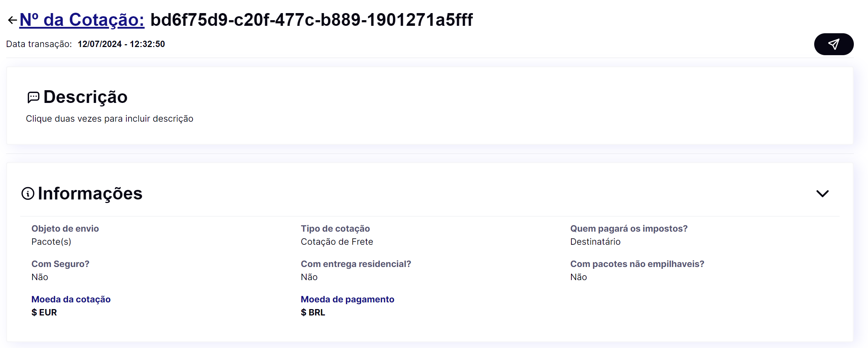Image resolution: width=868 pixels, height=348 pixels.
Task: Click the Moeda de pagamento label
Action: tap(347, 300)
